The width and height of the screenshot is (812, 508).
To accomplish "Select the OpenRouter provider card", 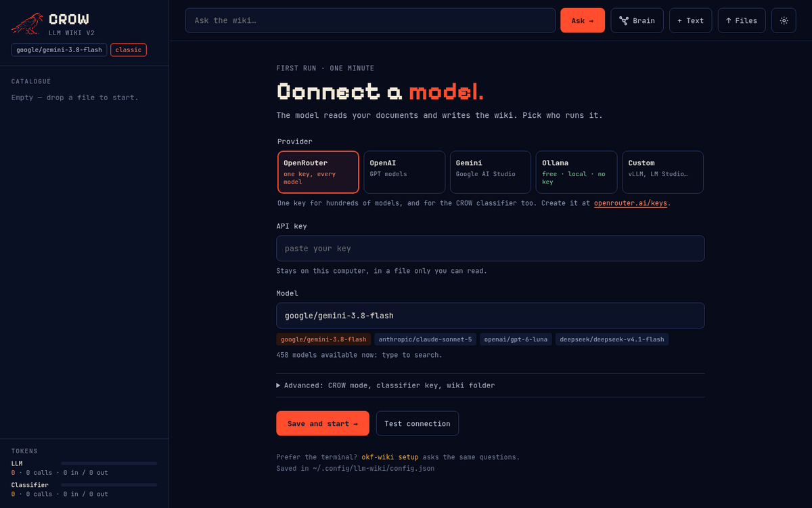I will 318,172.
